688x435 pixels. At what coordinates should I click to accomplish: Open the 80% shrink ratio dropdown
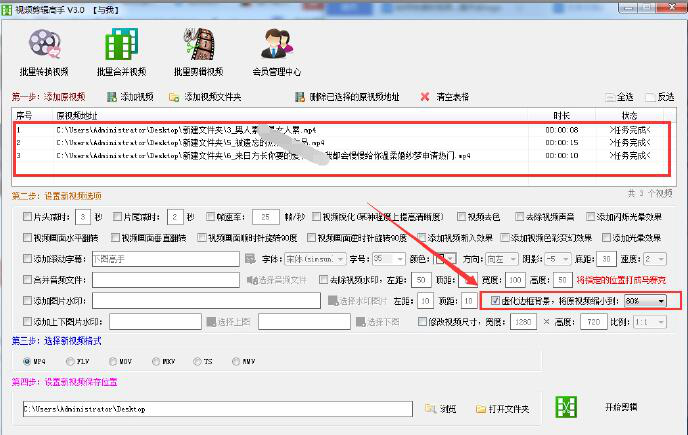(645, 301)
